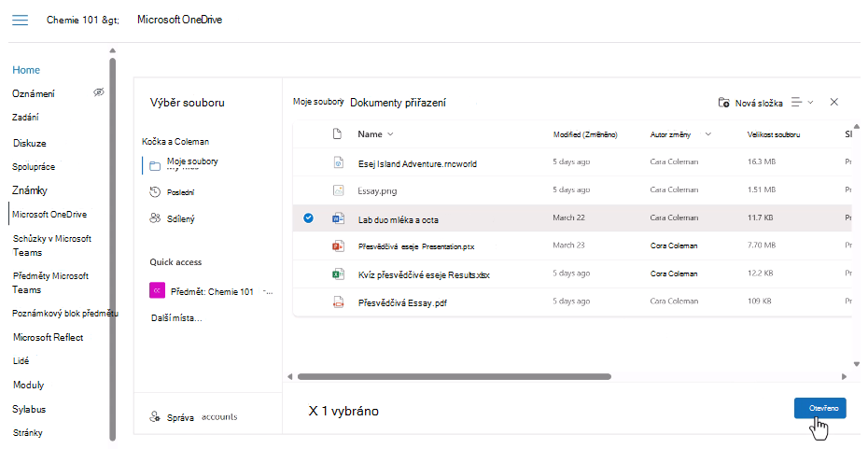Click the file list vertical scroll down arrow
The height and width of the screenshot is (449, 868).
[857, 364]
